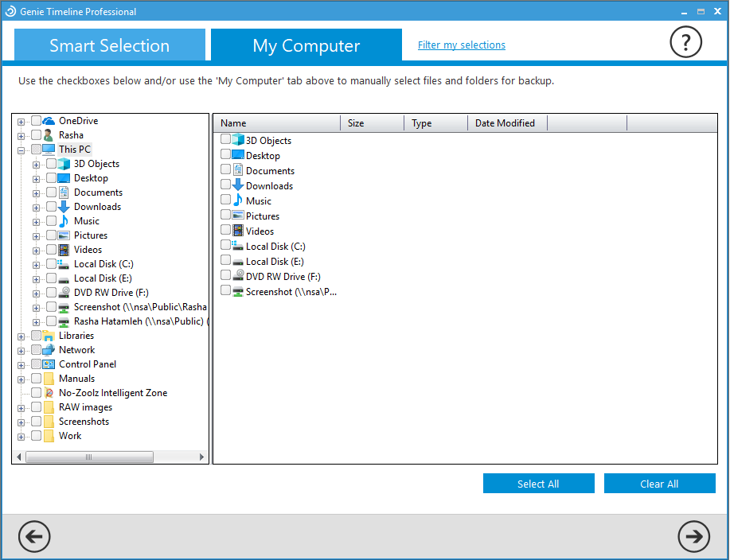Check the This PC checkbox
The width and height of the screenshot is (730, 560).
[35, 149]
